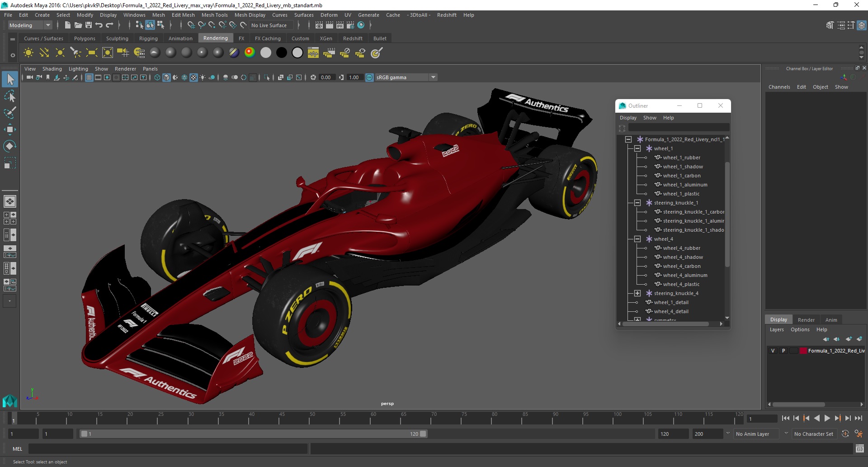Toggle wireframe shading in viewport toolbar
Screen dimensions: 868x467
click(x=157, y=77)
